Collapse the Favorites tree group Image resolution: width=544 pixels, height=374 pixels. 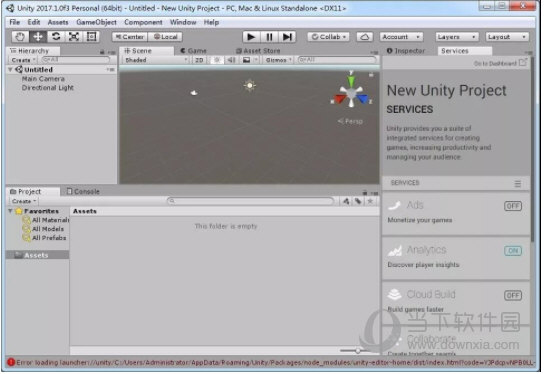pyautogui.click(x=10, y=211)
